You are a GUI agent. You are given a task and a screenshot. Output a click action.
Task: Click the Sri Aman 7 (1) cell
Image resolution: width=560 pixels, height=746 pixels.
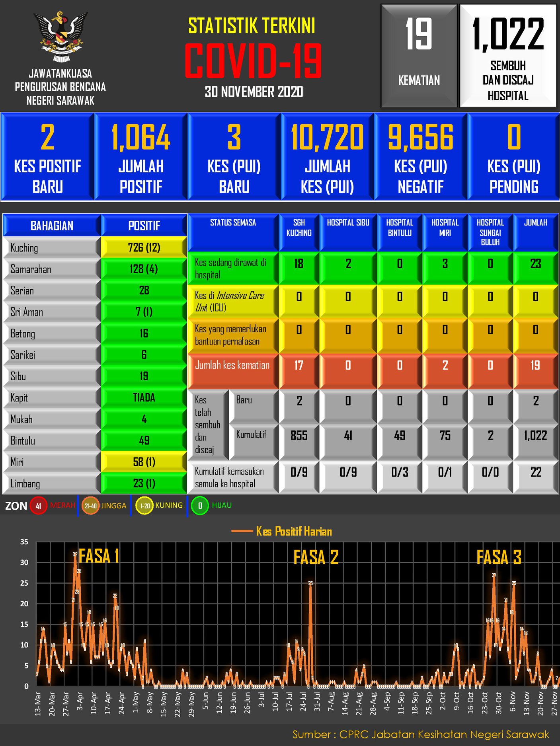click(x=144, y=312)
